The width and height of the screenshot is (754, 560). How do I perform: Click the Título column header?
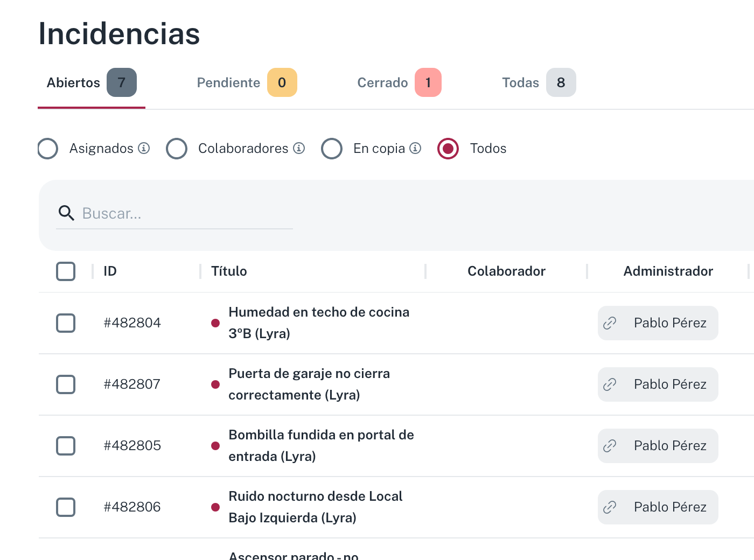click(229, 271)
